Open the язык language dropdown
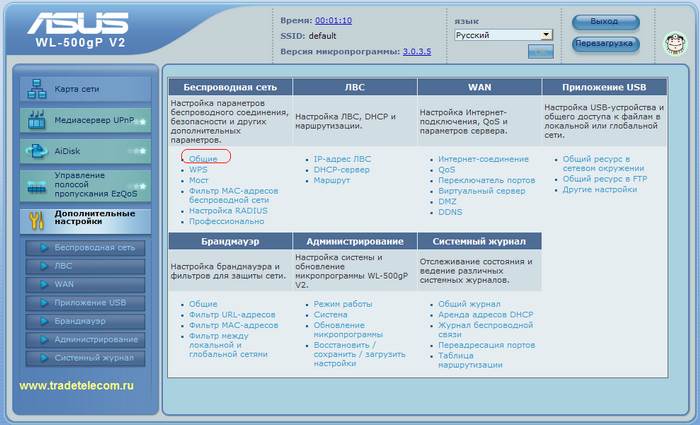The width and height of the screenshot is (700, 425). click(502, 34)
